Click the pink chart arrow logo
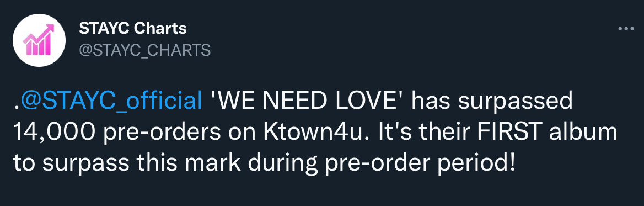The height and width of the screenshot is (206, 644). (39, 40)
